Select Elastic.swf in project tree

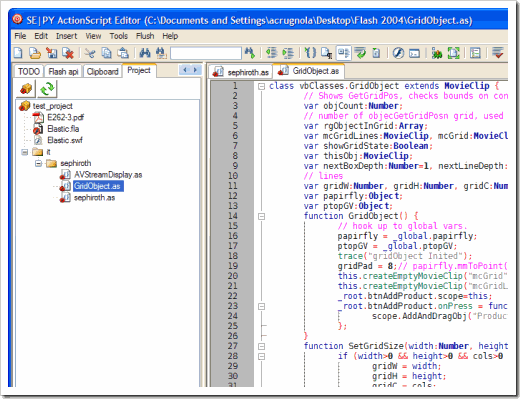tap(65, 140)
